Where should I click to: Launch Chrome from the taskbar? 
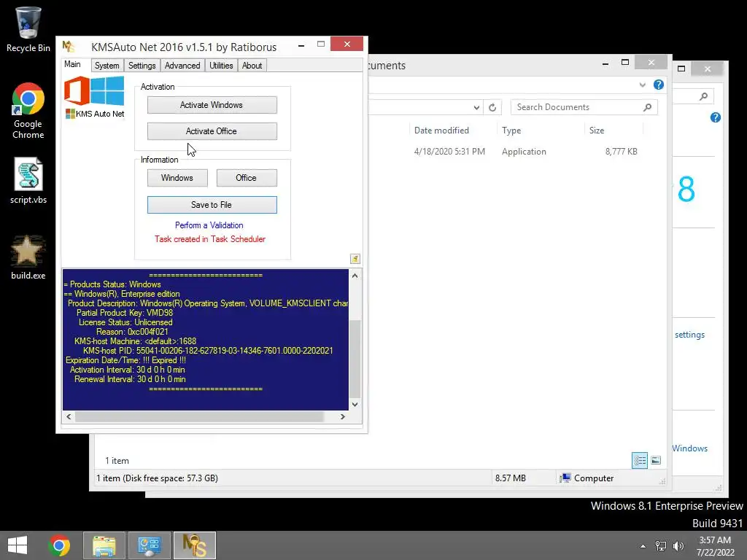click(x=59, y=545)
